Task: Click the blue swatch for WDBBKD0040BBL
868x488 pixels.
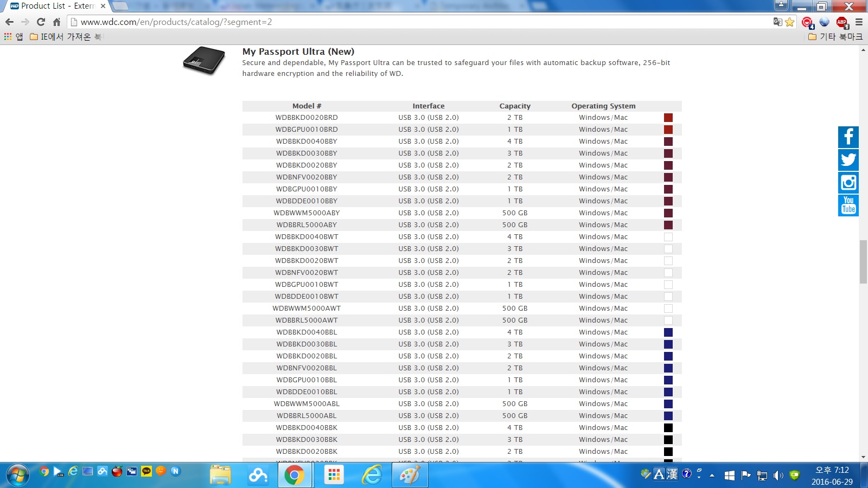Action: click(x=668, y=332)
